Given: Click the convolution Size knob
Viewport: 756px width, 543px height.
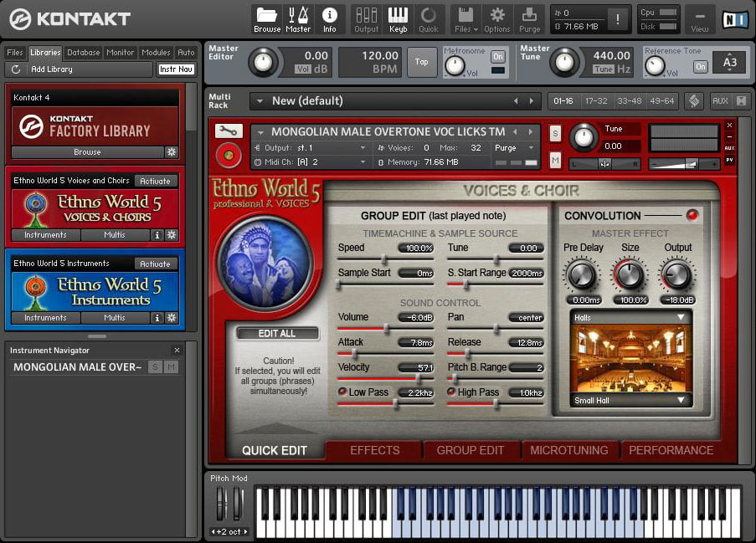Looking at the screenshot, I should click(630, 275).
